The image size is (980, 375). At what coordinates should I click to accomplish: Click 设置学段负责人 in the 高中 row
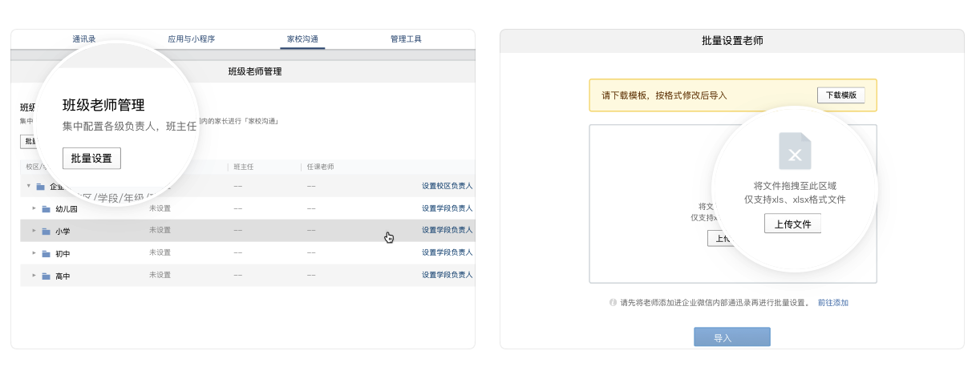point(447,276)
